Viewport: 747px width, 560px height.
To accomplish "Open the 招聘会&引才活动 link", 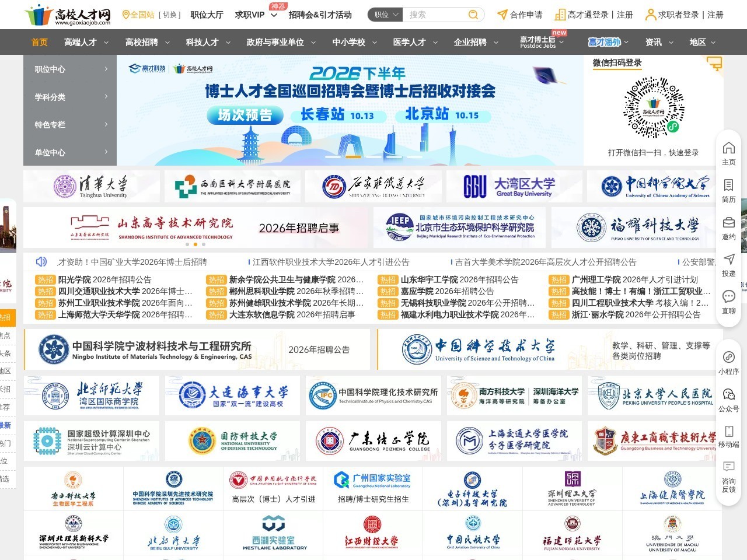I will coord(320,15).
